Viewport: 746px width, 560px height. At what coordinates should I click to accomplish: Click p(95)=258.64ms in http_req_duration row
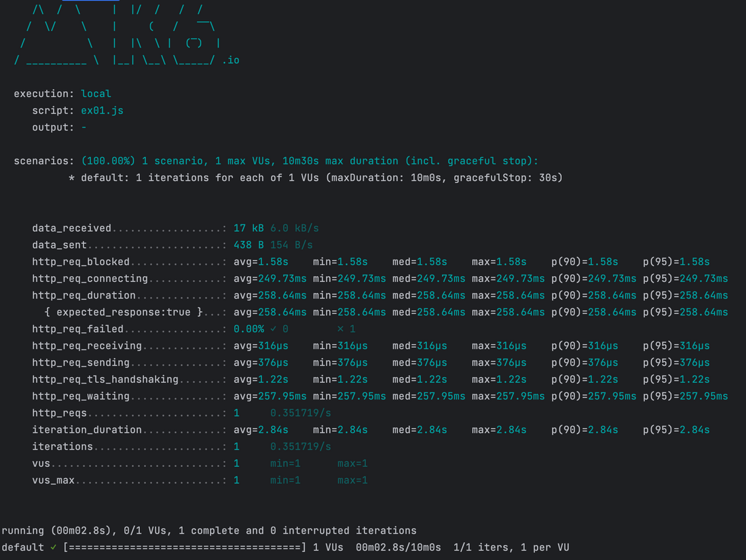pyautogui.click(x=685, y=295)
